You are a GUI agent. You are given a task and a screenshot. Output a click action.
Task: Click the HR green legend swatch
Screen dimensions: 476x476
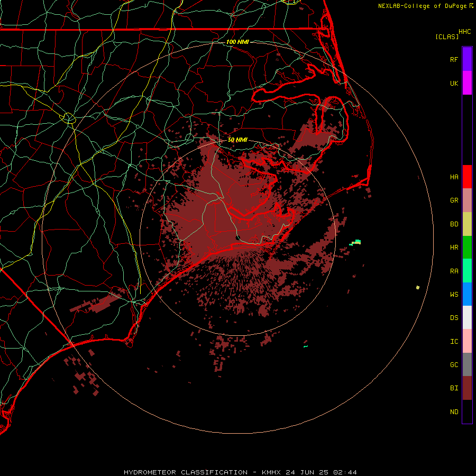tap(467, 248)
